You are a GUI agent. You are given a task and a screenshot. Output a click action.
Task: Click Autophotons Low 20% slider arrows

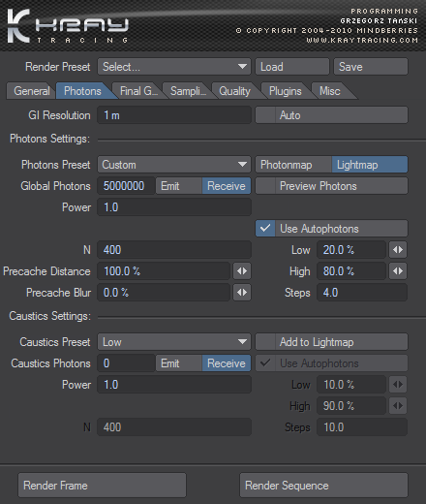coord(398,250)
